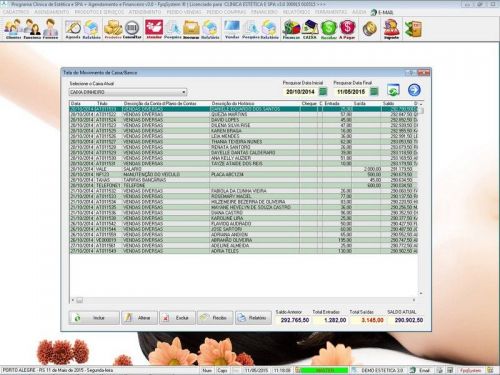Click the FpqSystem link in status bar
Screen dimensions: 500x375
tap(471, 370)
